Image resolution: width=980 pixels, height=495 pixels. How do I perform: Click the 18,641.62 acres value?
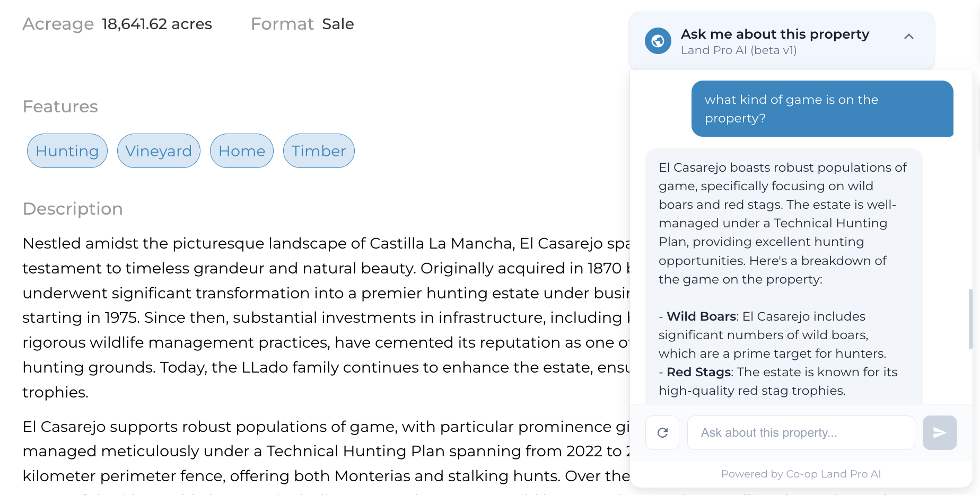point(157,24)
